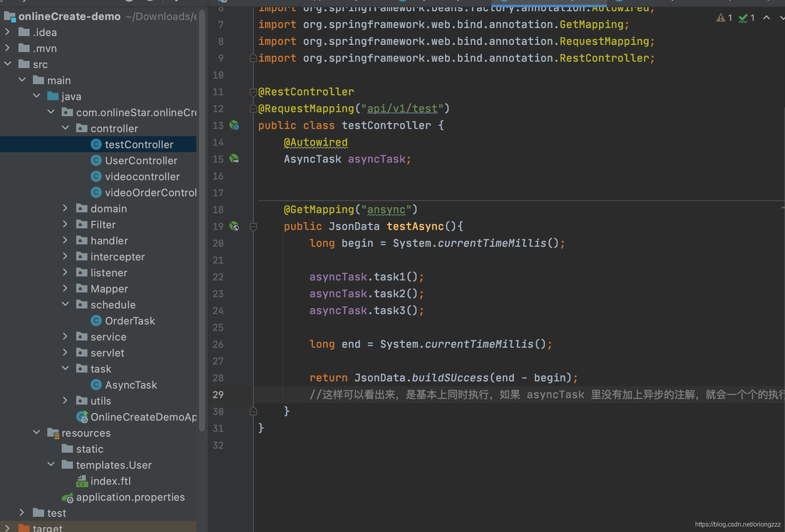Image resolution: width=785 pixels, height=532 pixels.
Task: Click the typo count checkmark indicator
Action: pos(747,18)
